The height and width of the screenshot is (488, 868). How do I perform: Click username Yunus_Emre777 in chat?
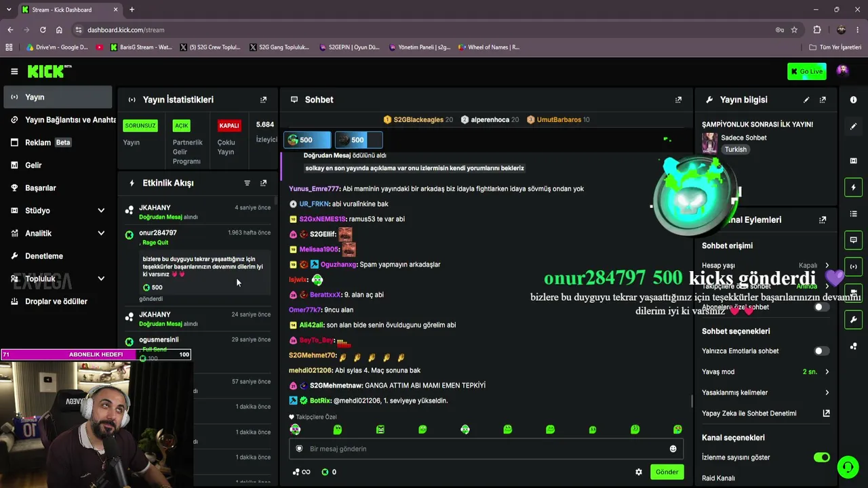pyautogui.click(x=313, y=189)
